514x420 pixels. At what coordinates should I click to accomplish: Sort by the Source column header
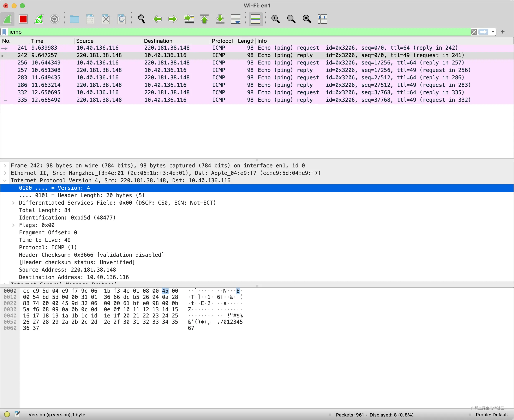coord(108,41)
